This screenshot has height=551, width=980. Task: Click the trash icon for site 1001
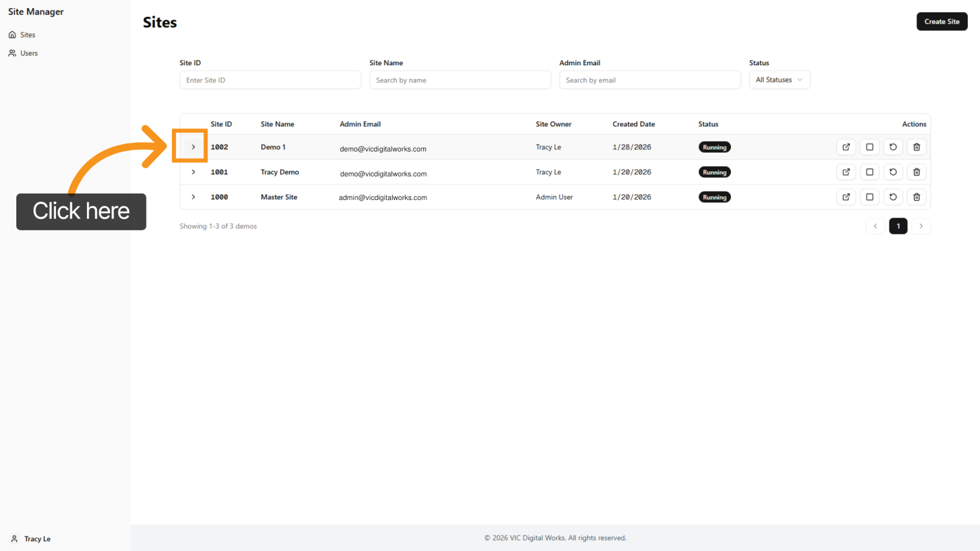916,172
